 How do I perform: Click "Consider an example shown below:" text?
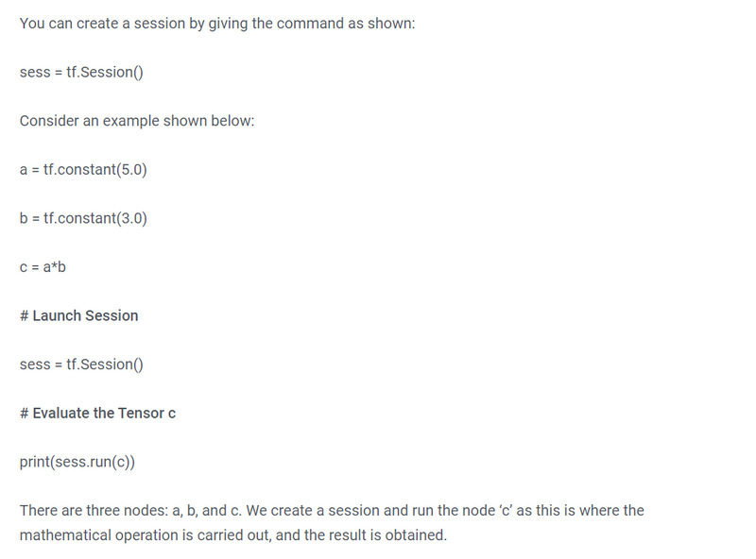[x=137, y=121]
